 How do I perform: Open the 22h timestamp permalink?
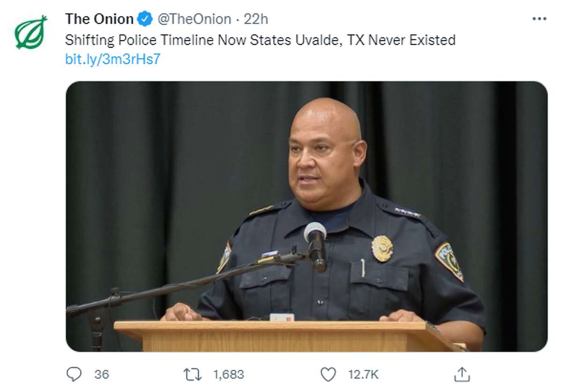pos(256,19)
